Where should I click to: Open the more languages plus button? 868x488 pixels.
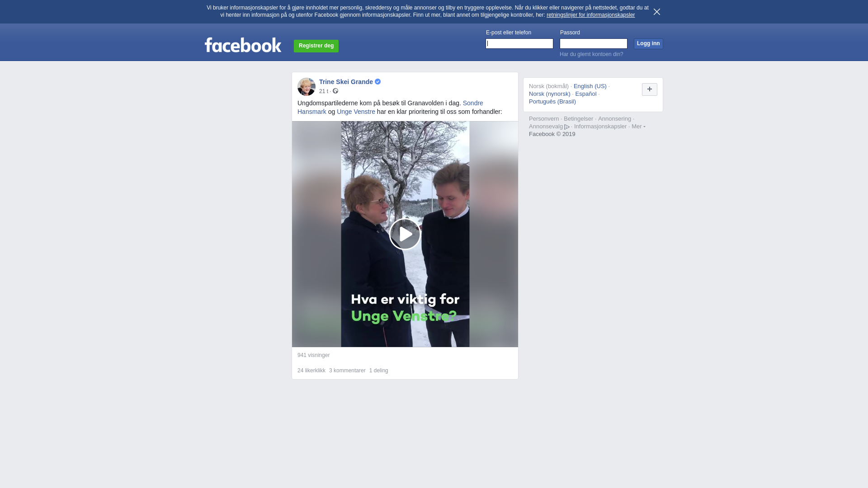click(x=650, y=89)
